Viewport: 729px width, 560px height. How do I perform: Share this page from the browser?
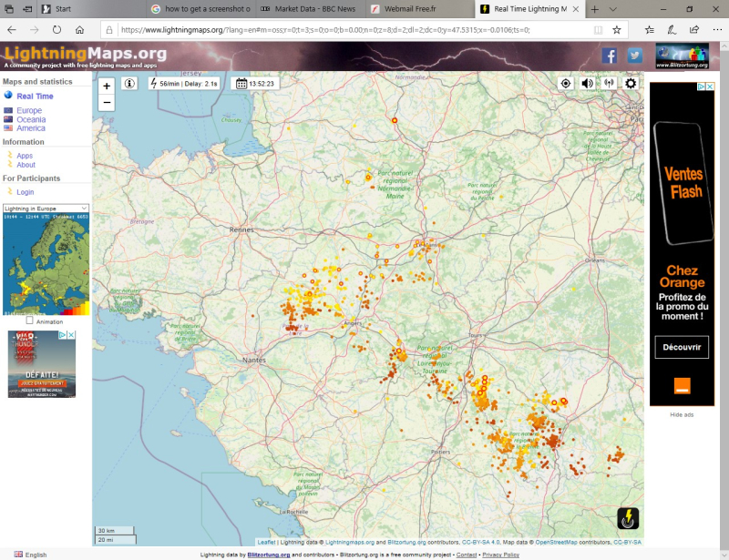(694, 30)
